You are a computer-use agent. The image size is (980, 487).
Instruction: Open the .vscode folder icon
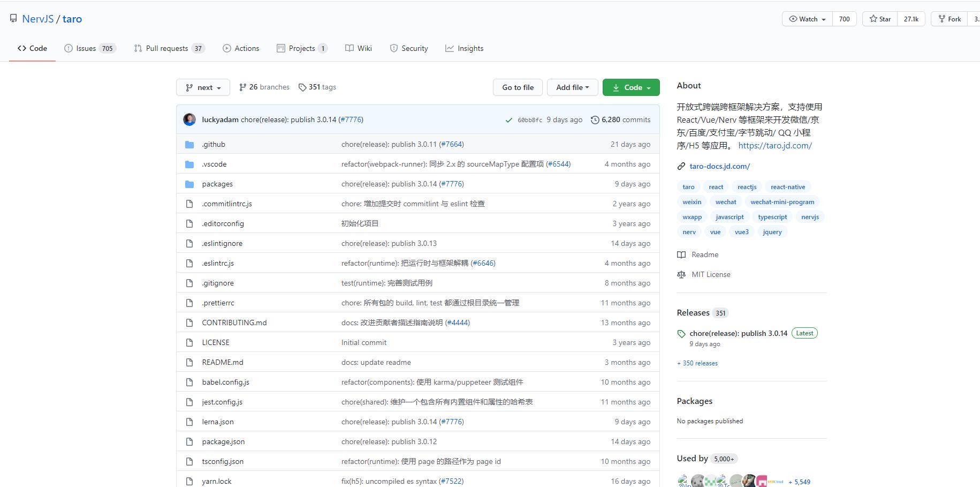point(189,164)
